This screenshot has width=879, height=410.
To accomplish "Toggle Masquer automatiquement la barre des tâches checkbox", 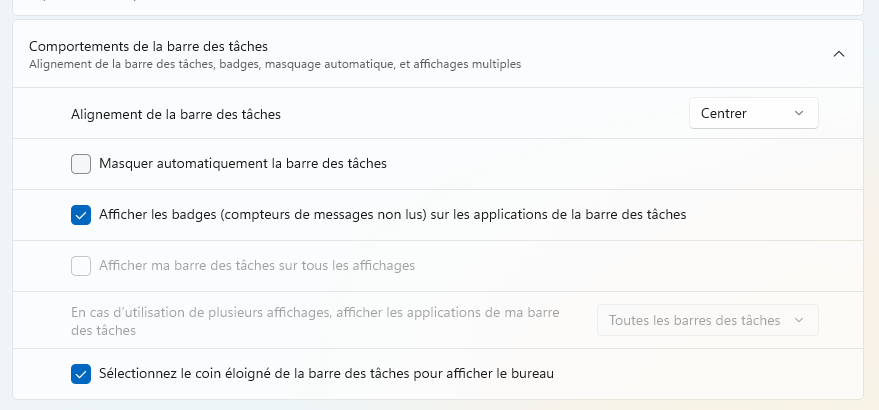I will tap(81, 164).
